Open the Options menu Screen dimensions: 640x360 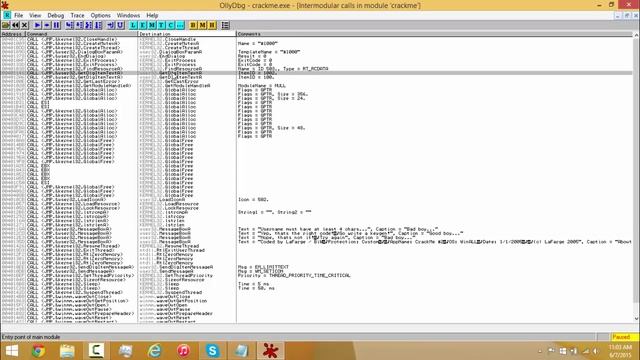pos(100,16)
